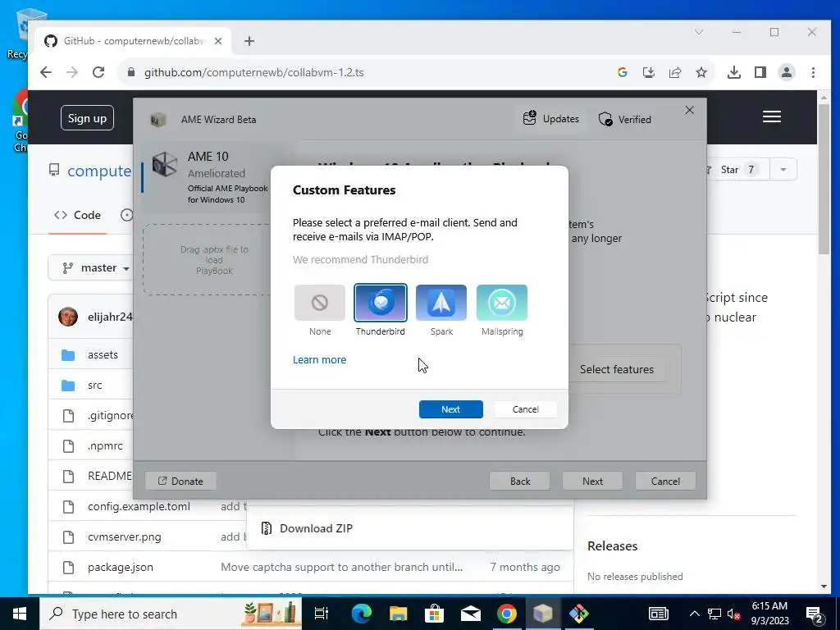Open the Learn more link
Viewport: 840px width, 630px height.
coord(319,360)
